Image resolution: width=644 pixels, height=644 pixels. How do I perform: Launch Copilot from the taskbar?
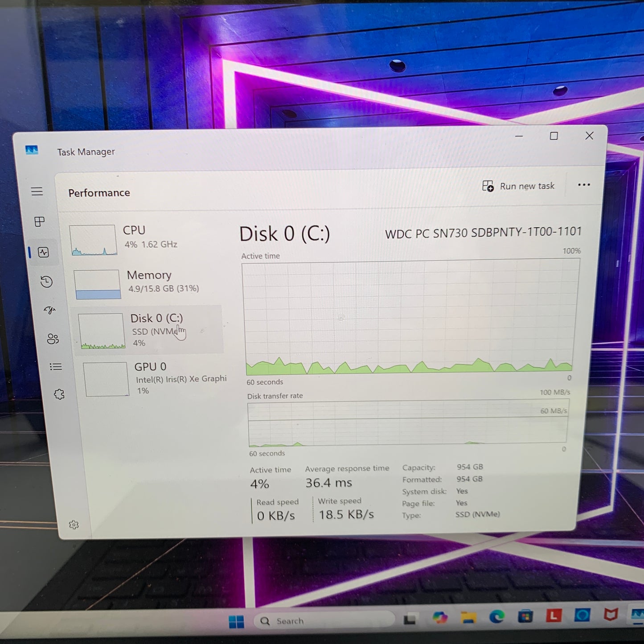pos(440,617)
